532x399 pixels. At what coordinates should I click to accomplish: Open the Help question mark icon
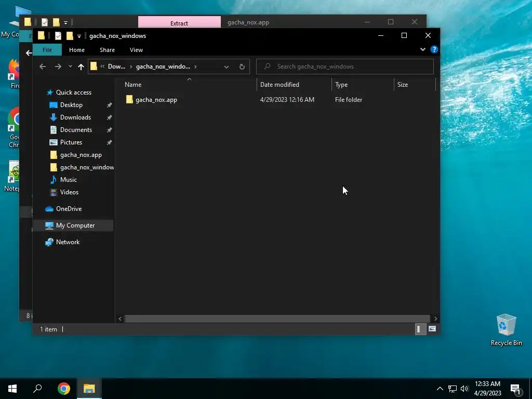[434, 49]
